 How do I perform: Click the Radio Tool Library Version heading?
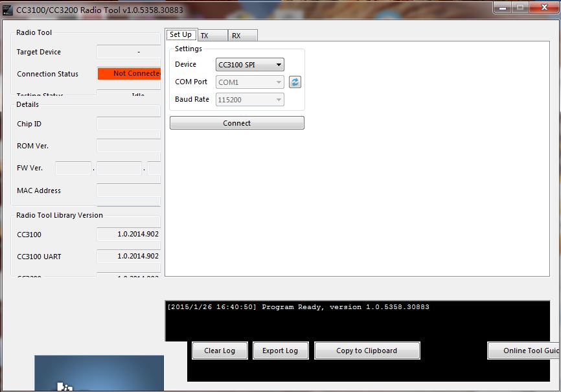point(60,215)
